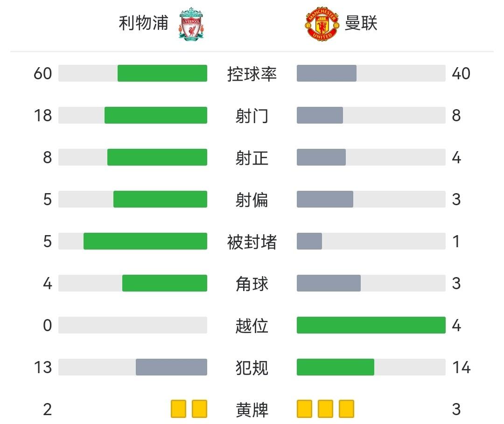The width and height of the screenshot is (504, 424).
Task: Click Manchester United's rightmost yellow card
Action: point(346,409)
